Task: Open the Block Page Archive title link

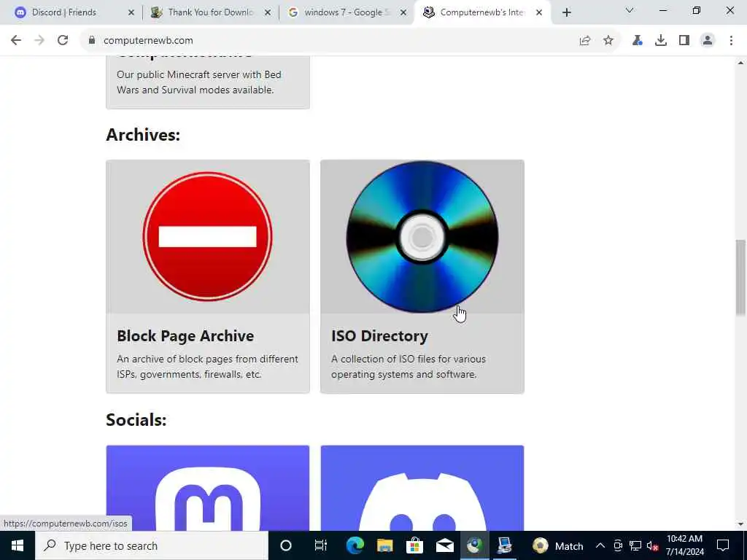Action: tap(185, 335)
